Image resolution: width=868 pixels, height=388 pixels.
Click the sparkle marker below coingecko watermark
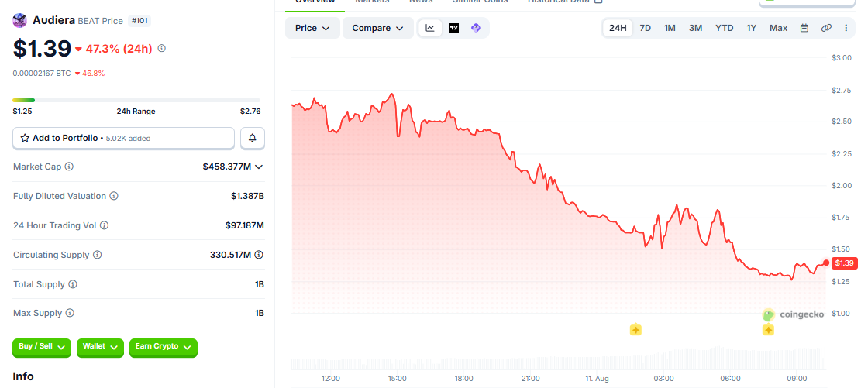[768, 330]
